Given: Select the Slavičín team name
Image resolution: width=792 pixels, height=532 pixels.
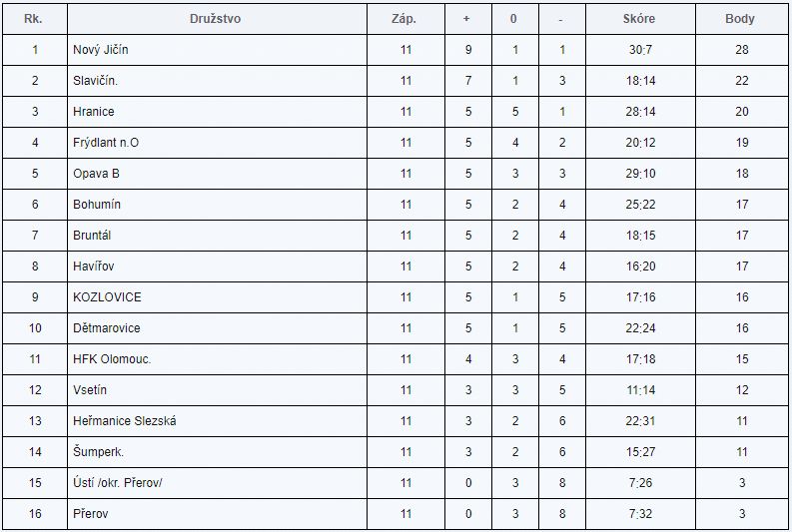Looking at the screenshot, I should pyautogui.click(x=97, y=81).
